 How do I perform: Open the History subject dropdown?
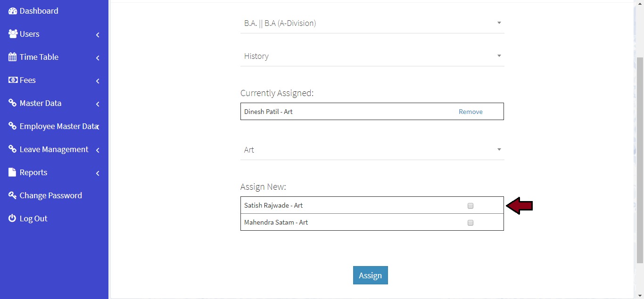(372, 56)
